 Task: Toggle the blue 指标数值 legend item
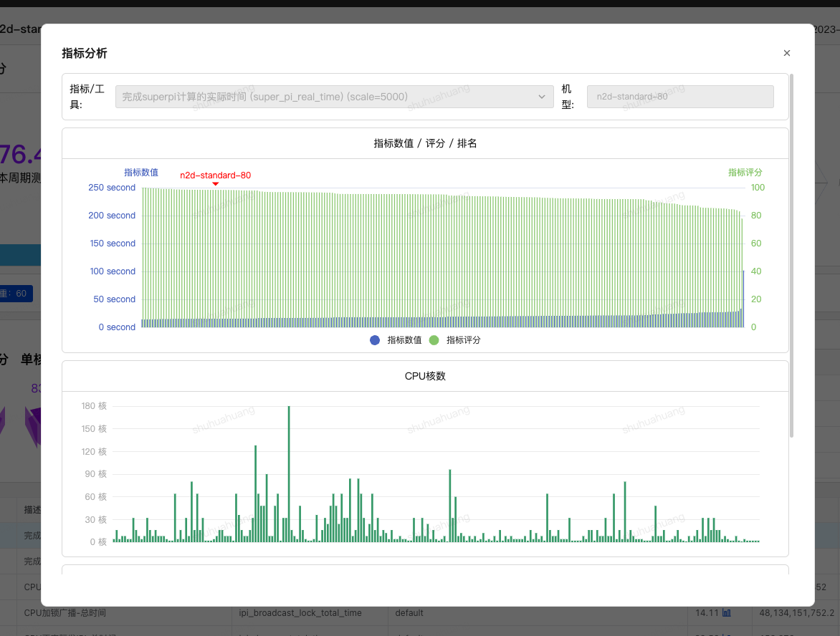point(396,340)
